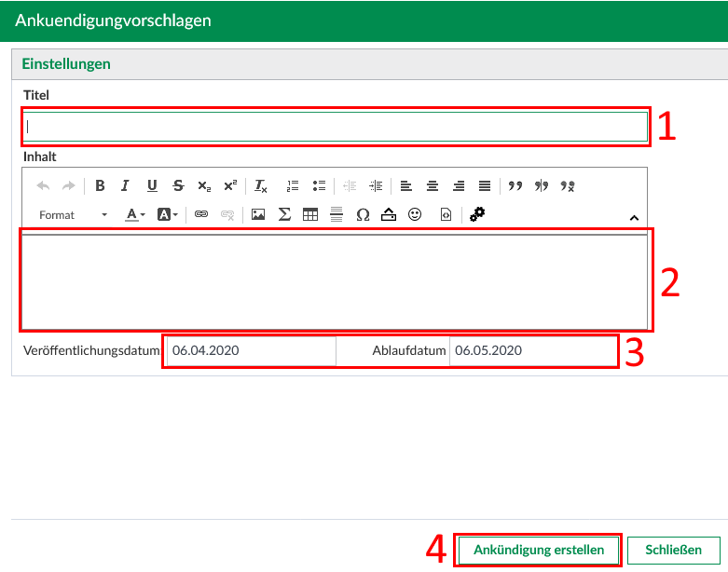Insert a bulleted list

319,185
